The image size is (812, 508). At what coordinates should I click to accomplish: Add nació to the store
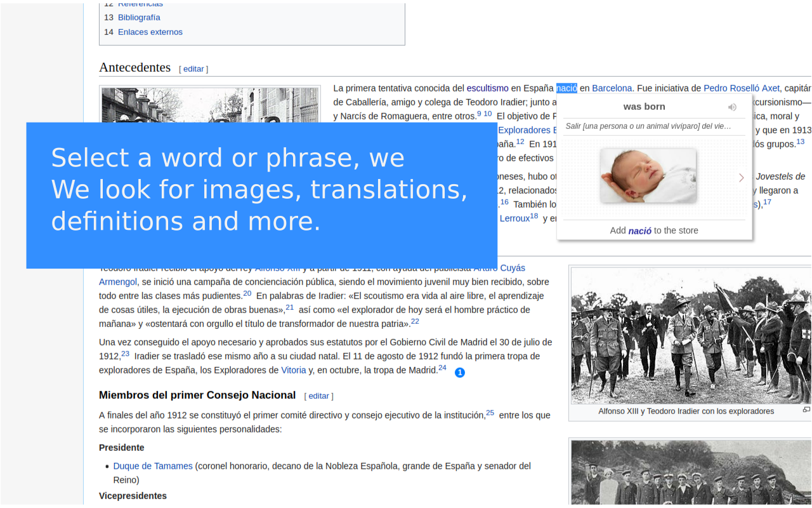(653, 231)
